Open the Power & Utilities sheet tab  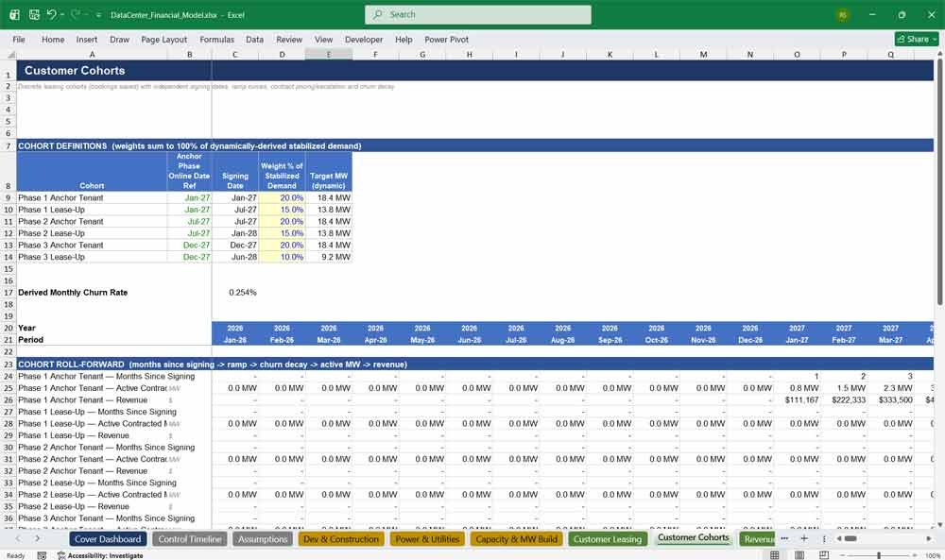pos(427,539)
